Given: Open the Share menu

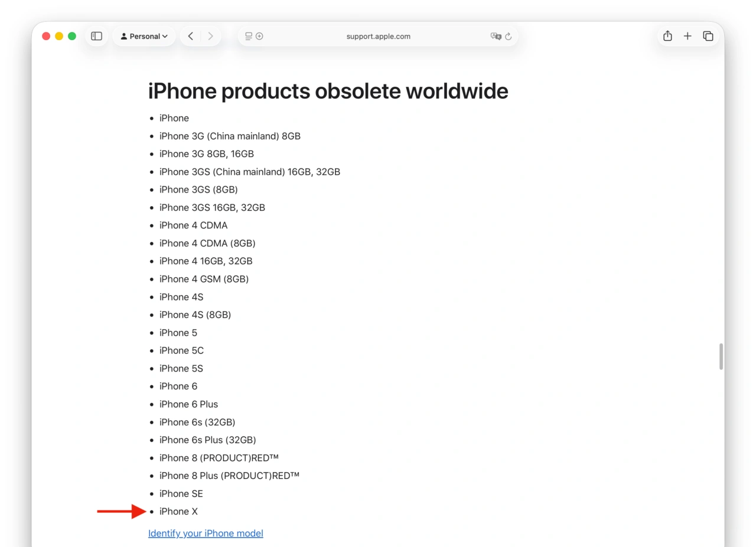Looking at the screenshot, I should click(x=667, y=36).
